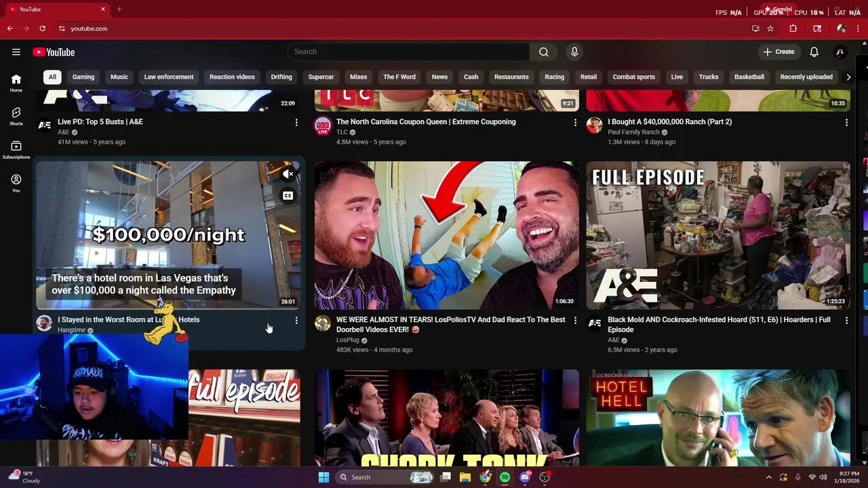Open the notifications bell
The height and width of the screenshot is (488, 868).
[x=814, y=52]
